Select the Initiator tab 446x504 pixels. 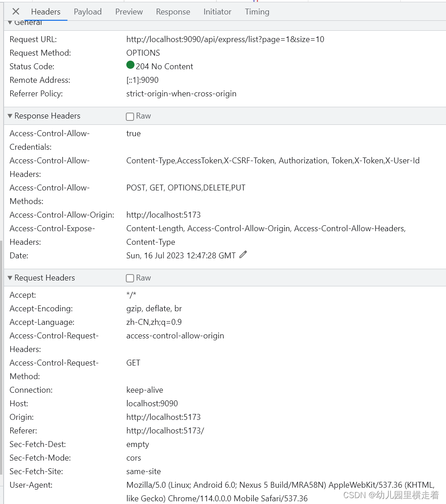tap(217, 12)
